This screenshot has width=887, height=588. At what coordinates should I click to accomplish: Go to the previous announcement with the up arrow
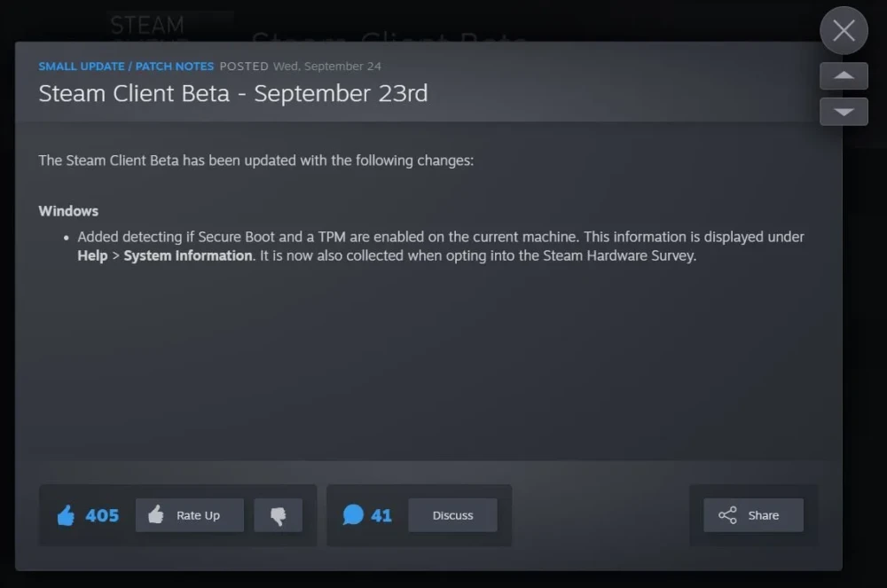pos(844,75)
